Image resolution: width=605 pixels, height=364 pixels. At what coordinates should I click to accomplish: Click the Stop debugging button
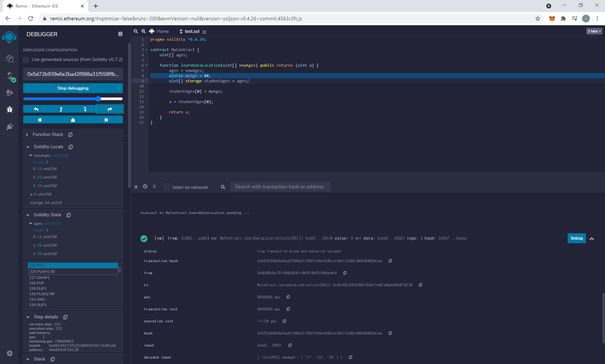point(73,88)
